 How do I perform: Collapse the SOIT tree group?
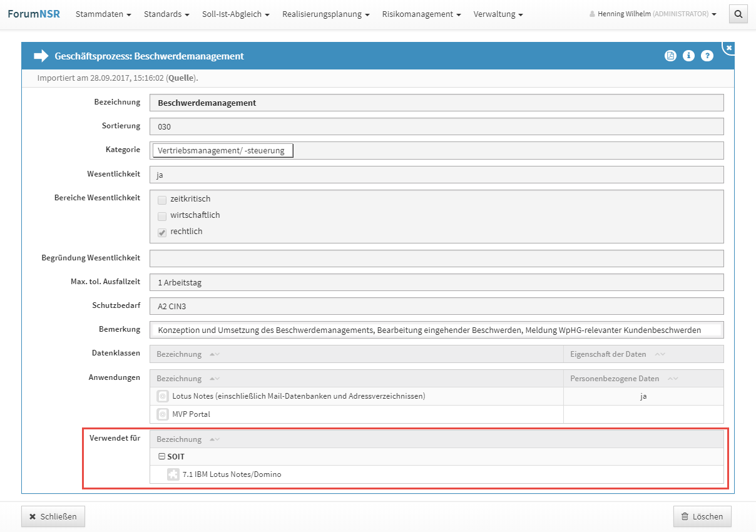pos(162,457)
